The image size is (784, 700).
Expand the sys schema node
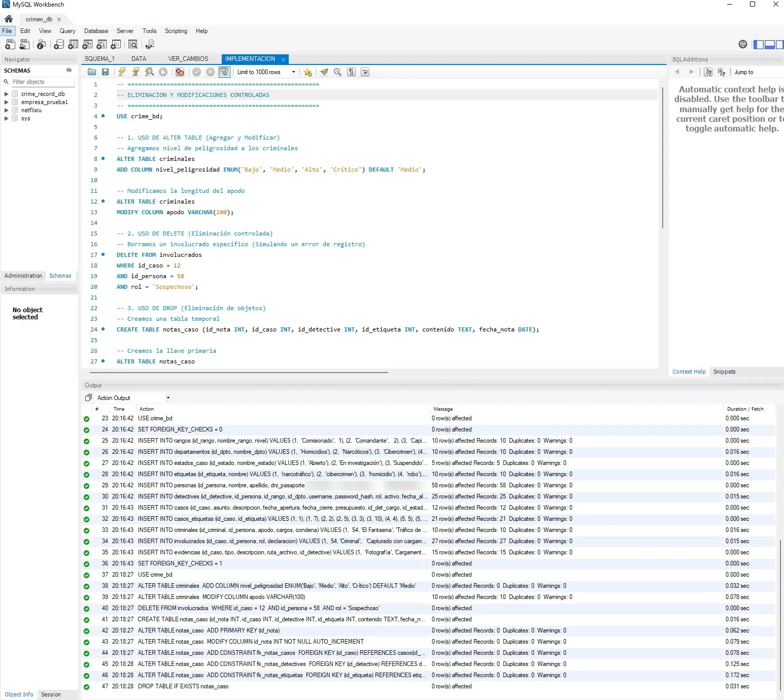6,118
